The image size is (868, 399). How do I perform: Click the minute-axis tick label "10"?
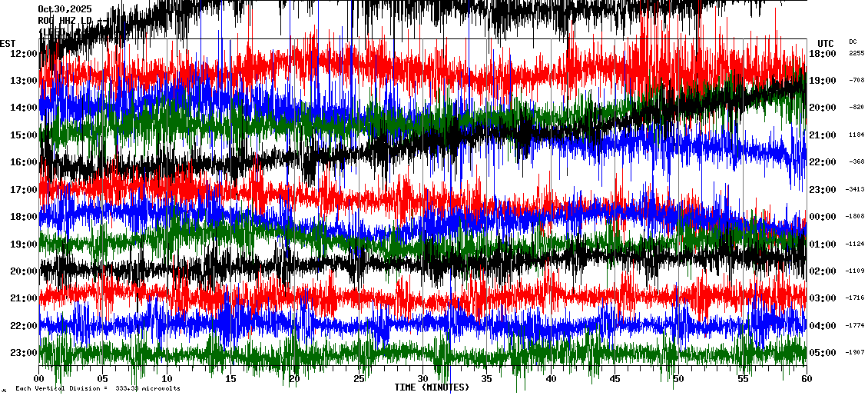pos(167,379)
